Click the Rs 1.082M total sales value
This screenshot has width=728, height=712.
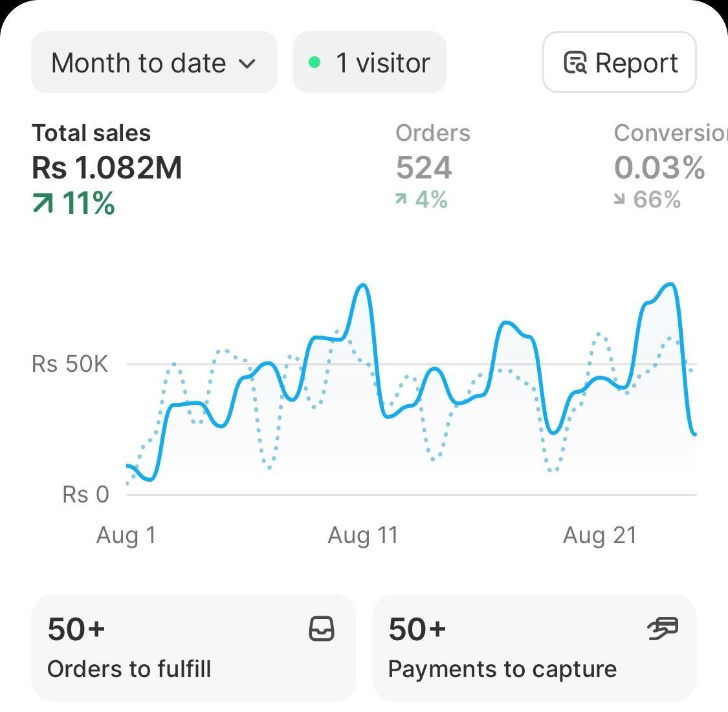[x=107, y=167]
